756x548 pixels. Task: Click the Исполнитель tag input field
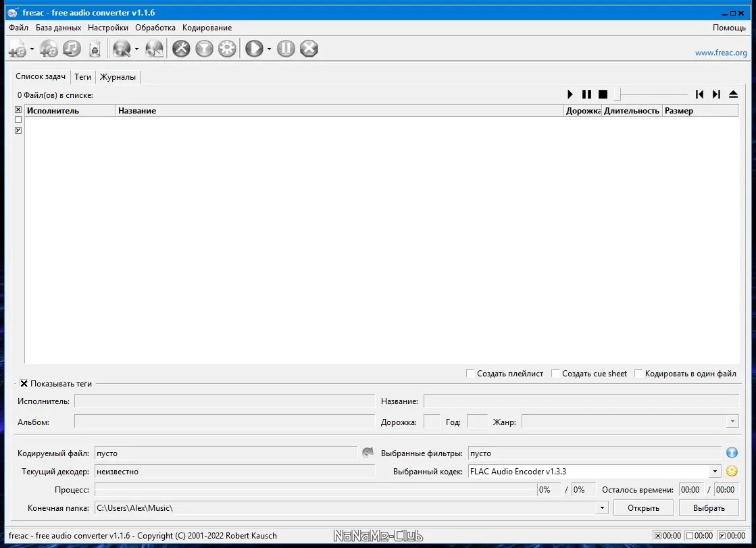click(225, 401)
